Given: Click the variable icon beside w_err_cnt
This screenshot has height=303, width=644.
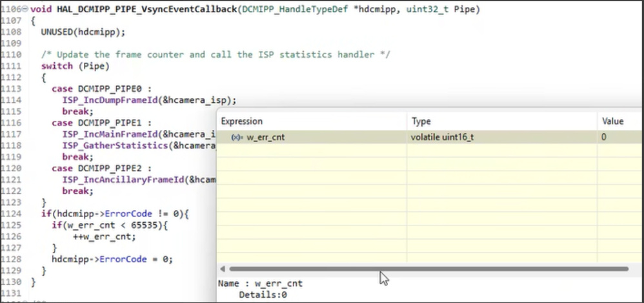Looking at the screenshot, I should click(236, 138).
